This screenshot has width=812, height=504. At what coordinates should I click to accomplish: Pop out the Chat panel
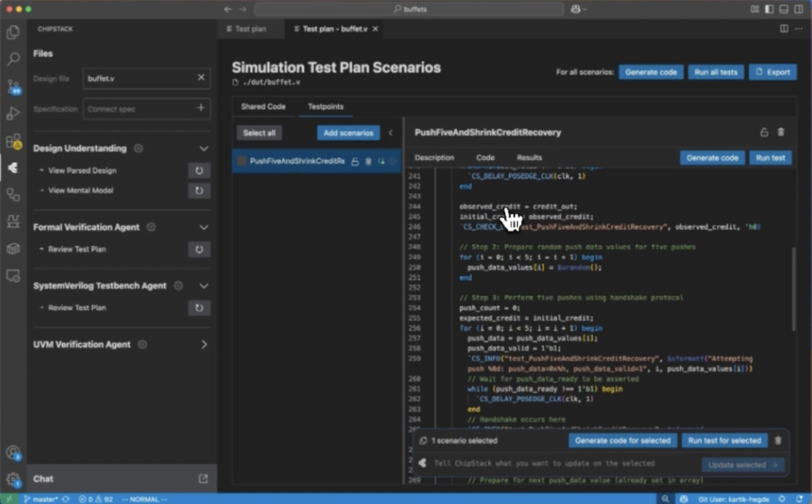(x=203, y=479)
